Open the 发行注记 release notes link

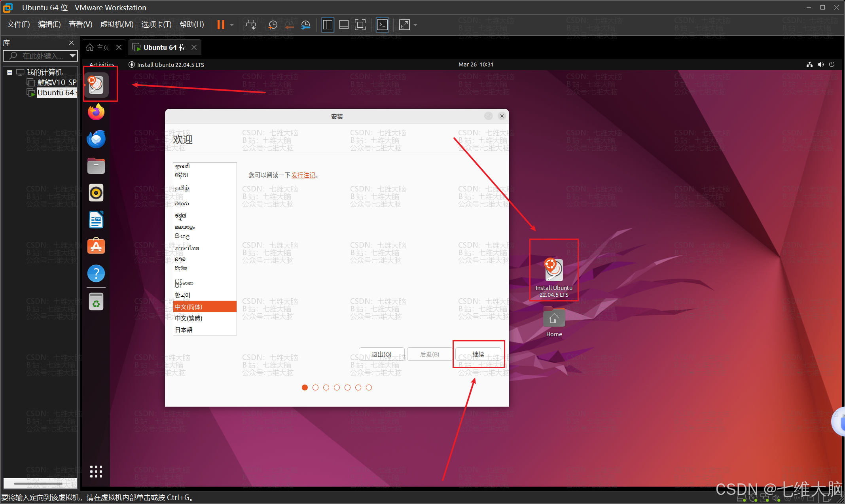(303, 175)
